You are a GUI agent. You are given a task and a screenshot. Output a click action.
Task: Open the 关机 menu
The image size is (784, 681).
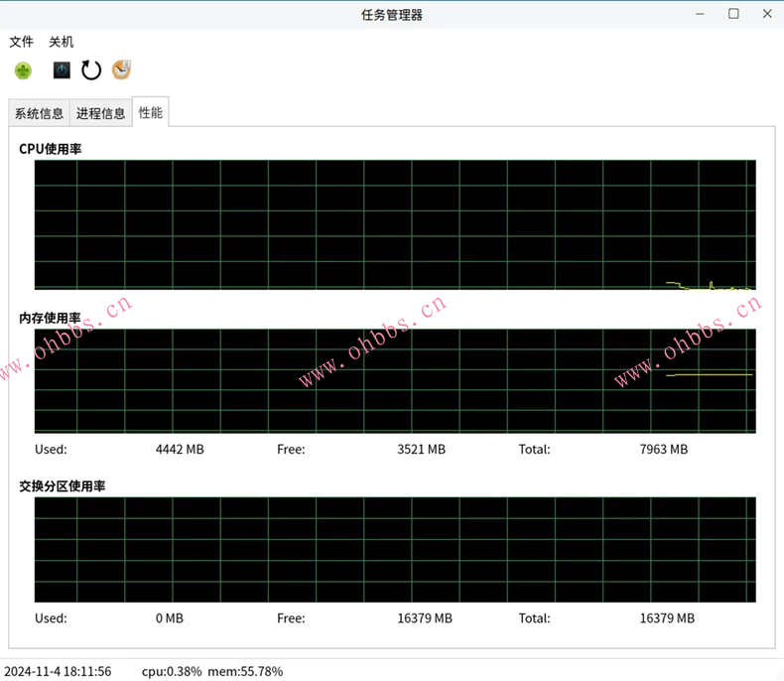click(61, 42)
